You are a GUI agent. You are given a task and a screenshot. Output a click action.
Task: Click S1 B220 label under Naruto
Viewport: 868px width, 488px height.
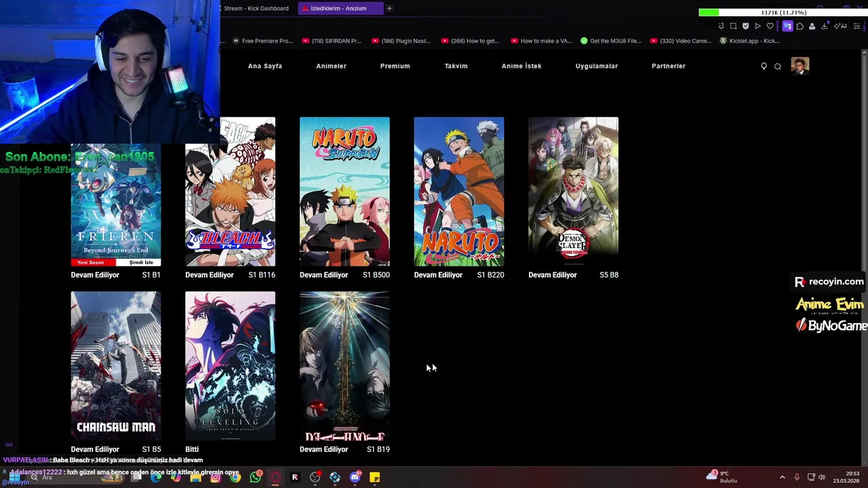[490, 275]
